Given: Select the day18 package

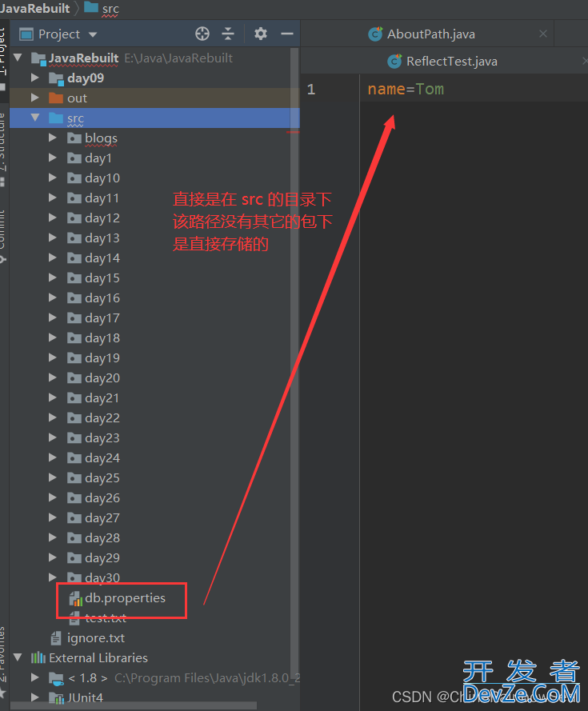Looking at the screenshot, I should click(102, 338).
